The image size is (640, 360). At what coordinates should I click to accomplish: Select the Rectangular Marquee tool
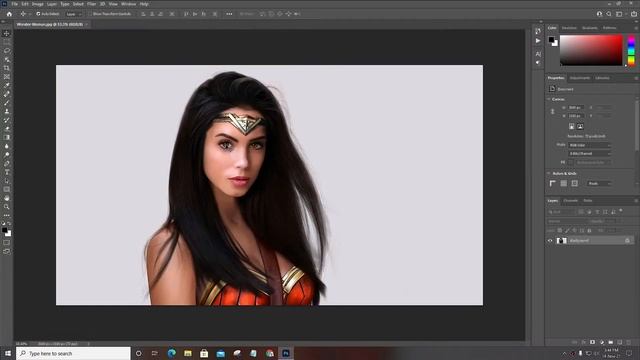pos(7,42)
